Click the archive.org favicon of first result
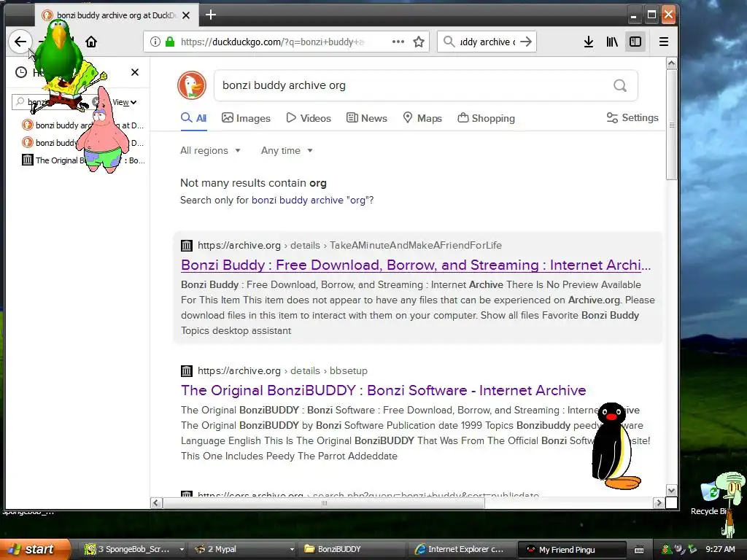 pyautogui.click(x=186, y=246)
